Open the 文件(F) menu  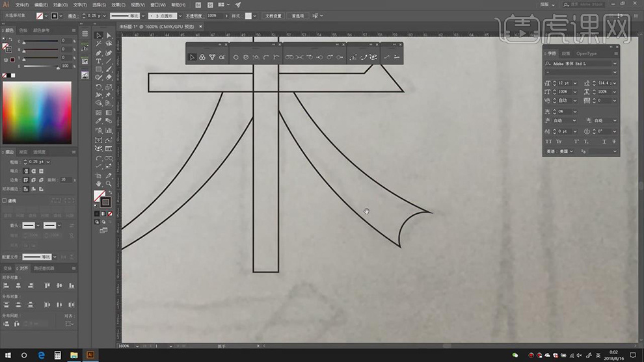coord(22,5)
